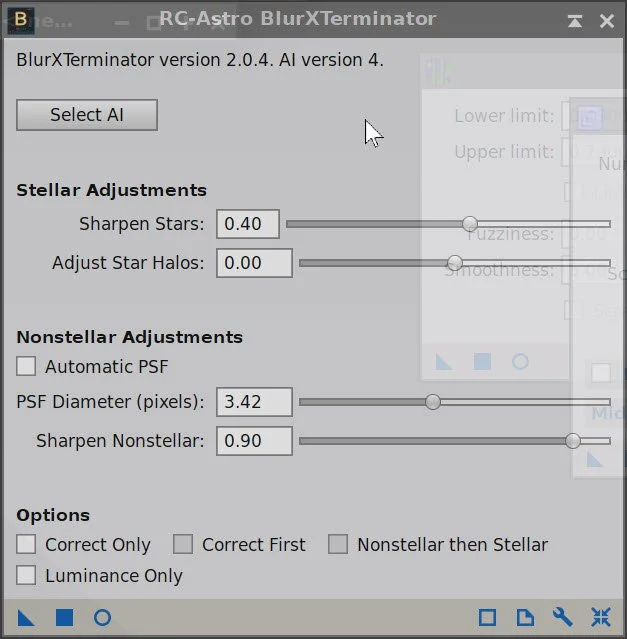Click the BlurXTerminator B title icon
Viewport: 627px width, 639px height.
point(21,20)
